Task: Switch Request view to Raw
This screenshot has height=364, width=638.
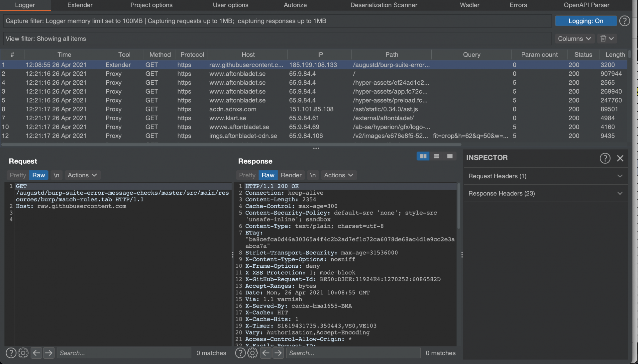Action: coord(39,175)
